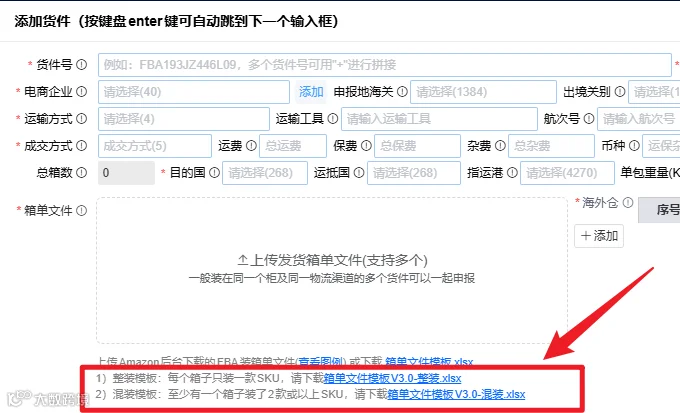This screenshot has height=413, width=680.
Task: Click the info icon beside 币种
Action: 634,146
